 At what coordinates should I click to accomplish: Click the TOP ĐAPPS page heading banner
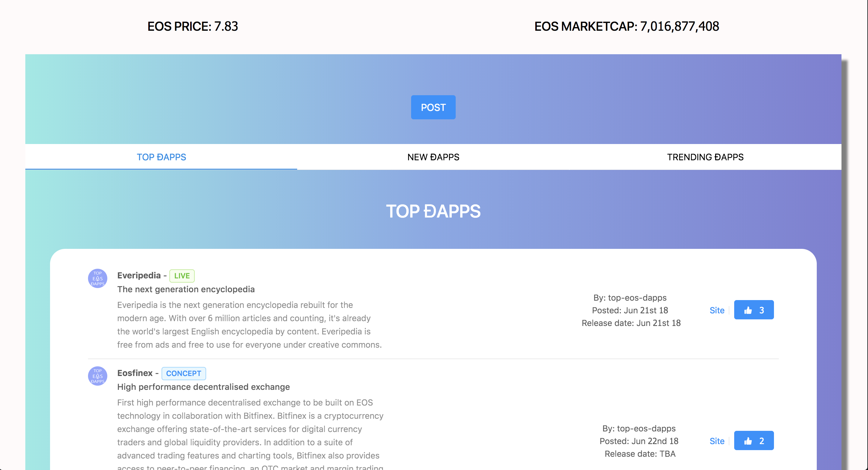pos(433,211)
